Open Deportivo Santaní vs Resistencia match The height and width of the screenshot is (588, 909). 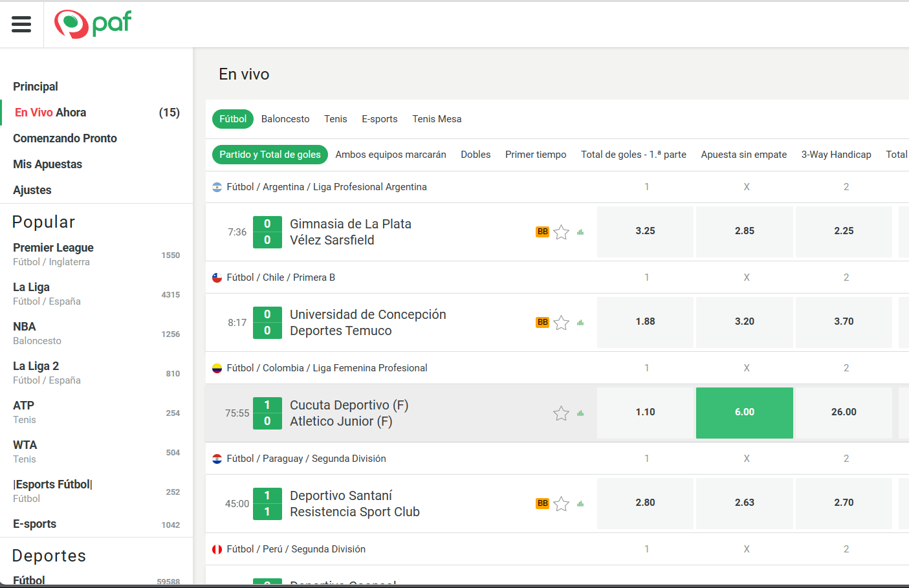[x=355, y=503]
